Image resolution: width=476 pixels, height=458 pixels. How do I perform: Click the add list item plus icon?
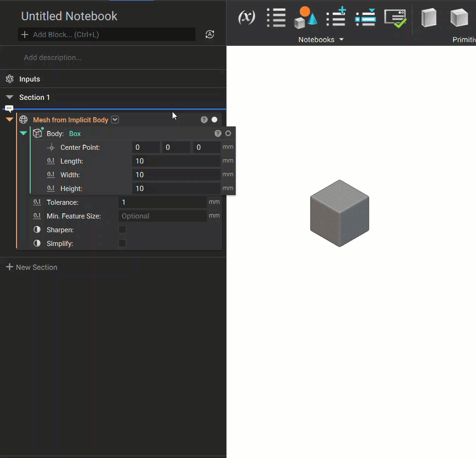[x=336, y=16]
